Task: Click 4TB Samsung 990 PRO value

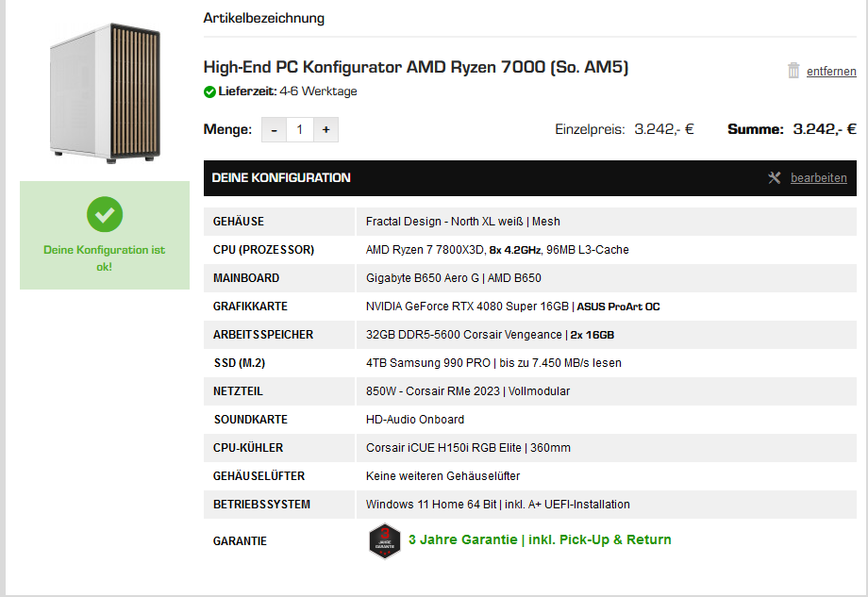Action: click(x=493, y=362)
